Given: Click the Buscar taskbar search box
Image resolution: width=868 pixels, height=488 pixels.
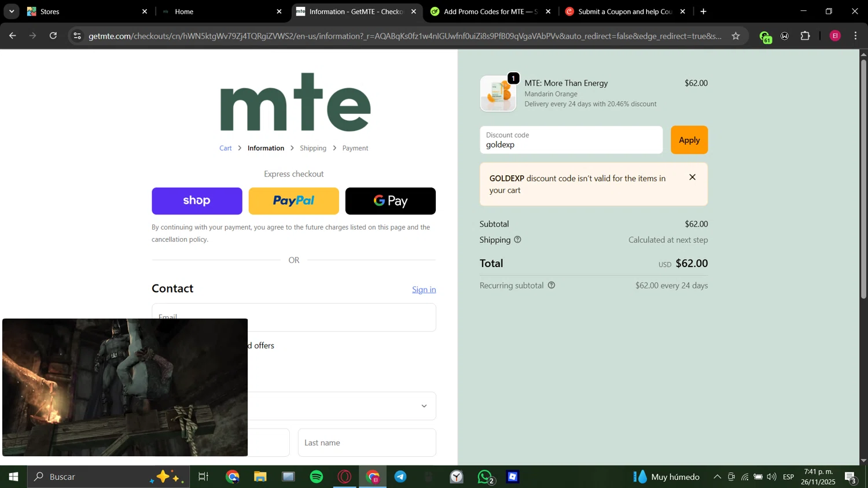Looking at the screenshot, I should coord(108,476).
